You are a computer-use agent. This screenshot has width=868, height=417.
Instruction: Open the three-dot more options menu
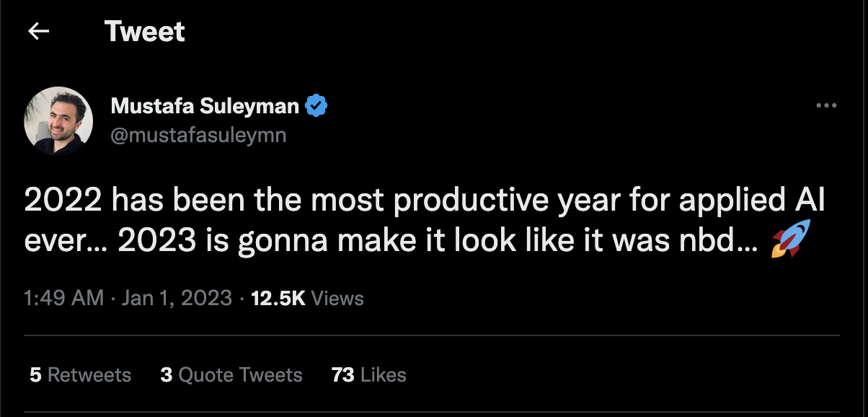pyautogui.click(x=826, y=106)
